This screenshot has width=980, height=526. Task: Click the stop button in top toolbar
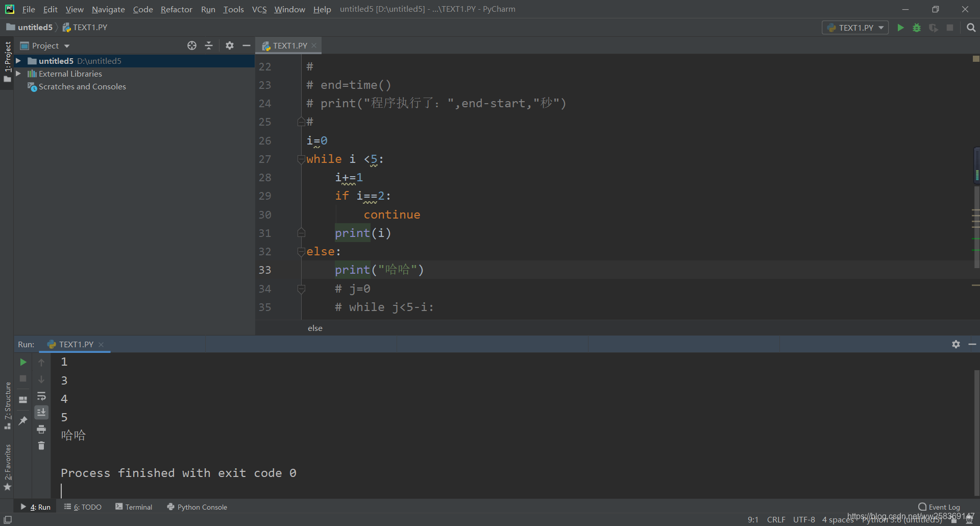[x=950, y=28]
